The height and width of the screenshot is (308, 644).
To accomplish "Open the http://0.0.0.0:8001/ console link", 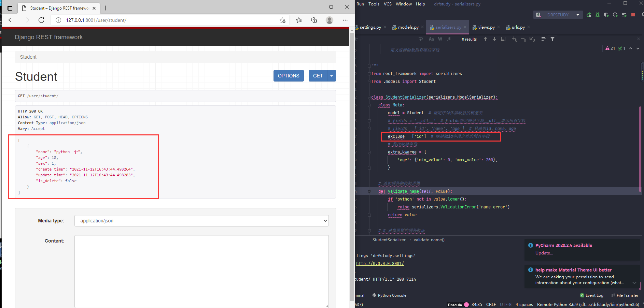I will click(x=380, y=264).
